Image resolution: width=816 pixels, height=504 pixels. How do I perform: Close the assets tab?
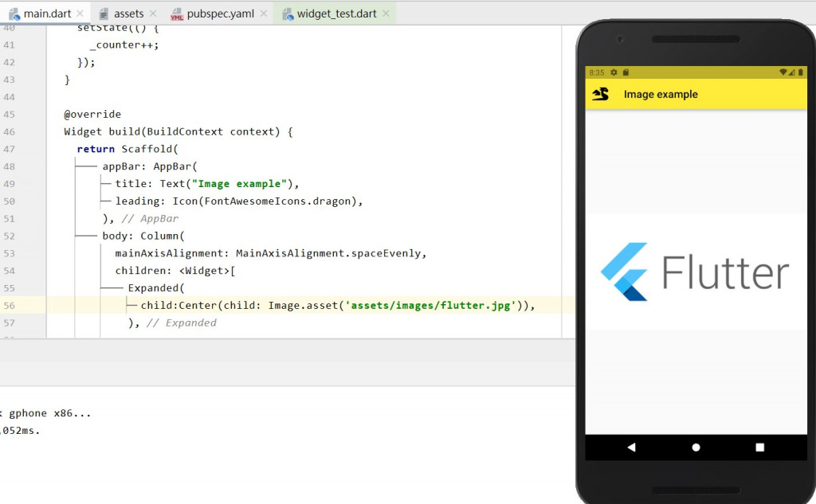(152, 14)
